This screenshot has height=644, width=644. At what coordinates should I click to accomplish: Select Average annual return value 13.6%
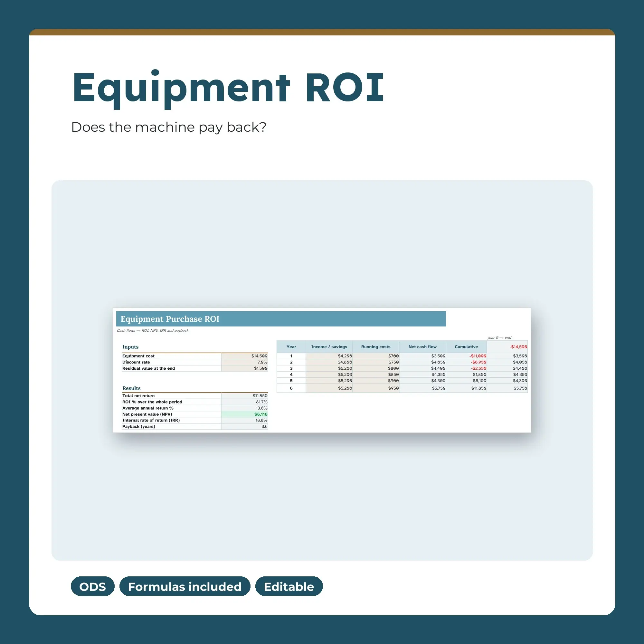pyautogui.click(x=244, y=408)
